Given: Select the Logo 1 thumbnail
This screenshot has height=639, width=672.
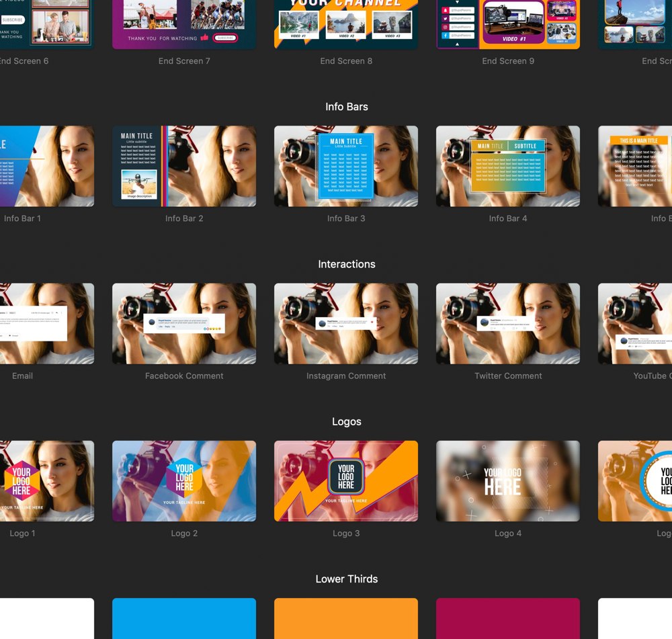Looking at the screenshot, I should (x=47, y=481).
